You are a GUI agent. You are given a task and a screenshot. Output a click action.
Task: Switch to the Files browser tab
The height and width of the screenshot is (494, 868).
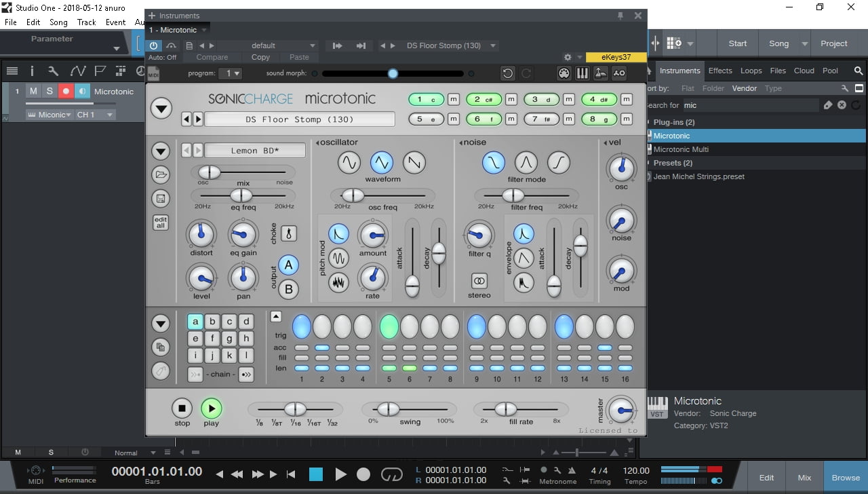point(778,71)
